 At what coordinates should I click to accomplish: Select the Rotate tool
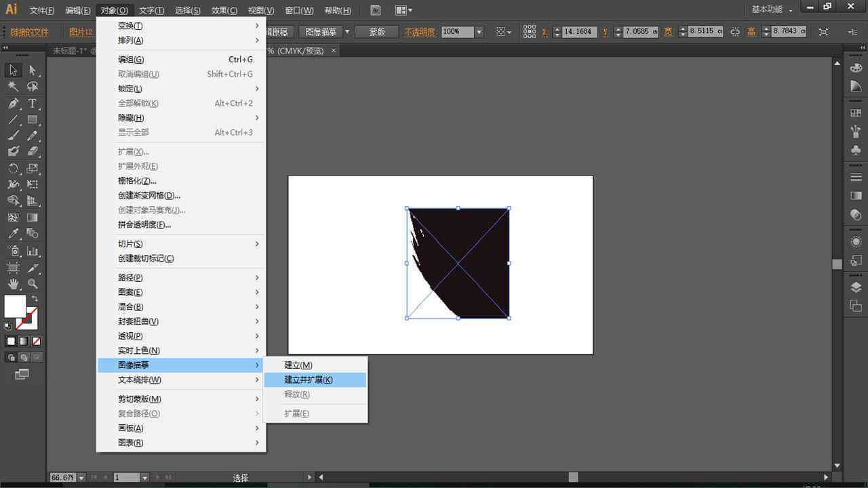[13, 168]
